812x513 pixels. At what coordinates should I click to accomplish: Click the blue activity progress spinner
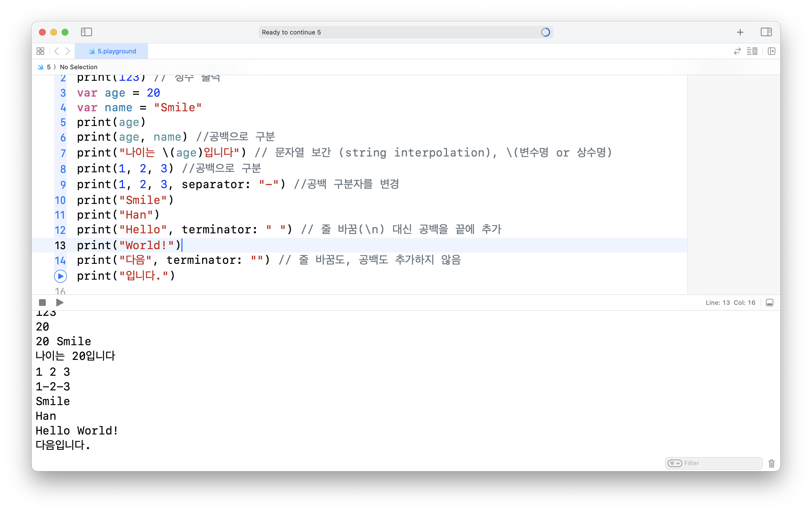tap(545, 32)
